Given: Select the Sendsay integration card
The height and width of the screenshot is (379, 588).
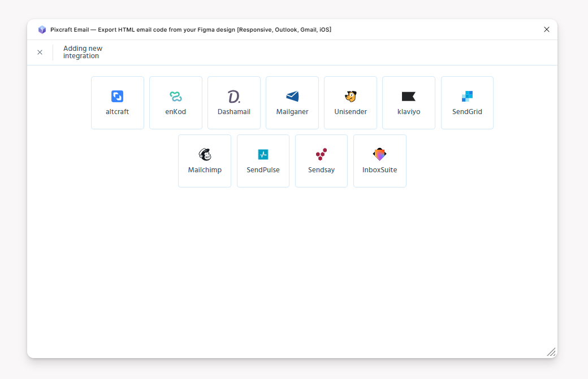Looking at the screenshot, I should (x=321, y=161).
